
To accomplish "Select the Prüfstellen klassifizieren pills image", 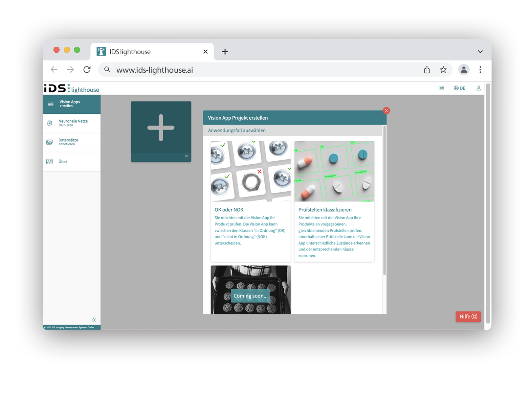I will pyautogui.click(x=334, y=171).
